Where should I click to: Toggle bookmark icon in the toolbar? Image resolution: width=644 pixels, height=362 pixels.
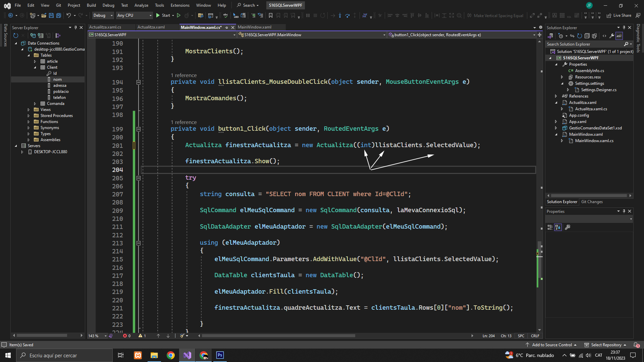(x=270, y=15)
